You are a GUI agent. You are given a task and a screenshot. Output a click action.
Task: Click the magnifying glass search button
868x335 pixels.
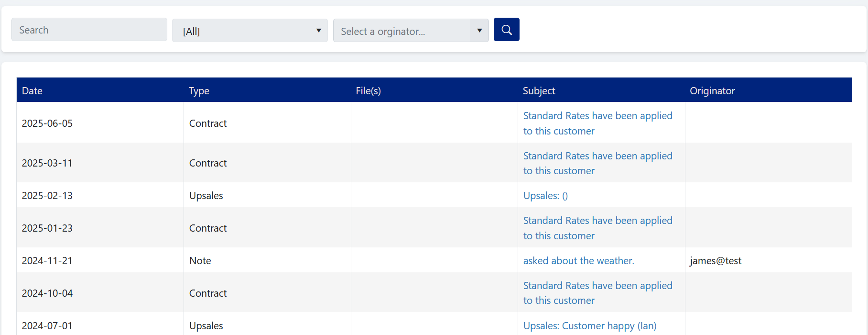tap(506, 30)
